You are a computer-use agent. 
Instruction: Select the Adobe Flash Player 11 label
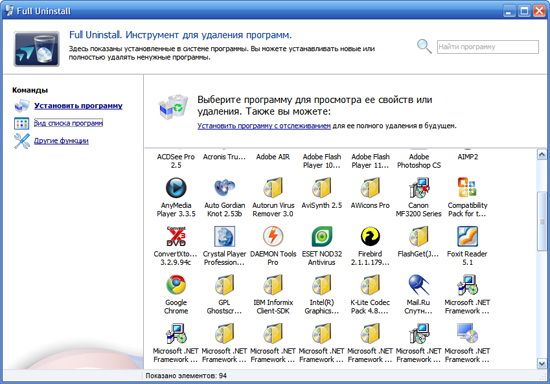coord(370,161)
